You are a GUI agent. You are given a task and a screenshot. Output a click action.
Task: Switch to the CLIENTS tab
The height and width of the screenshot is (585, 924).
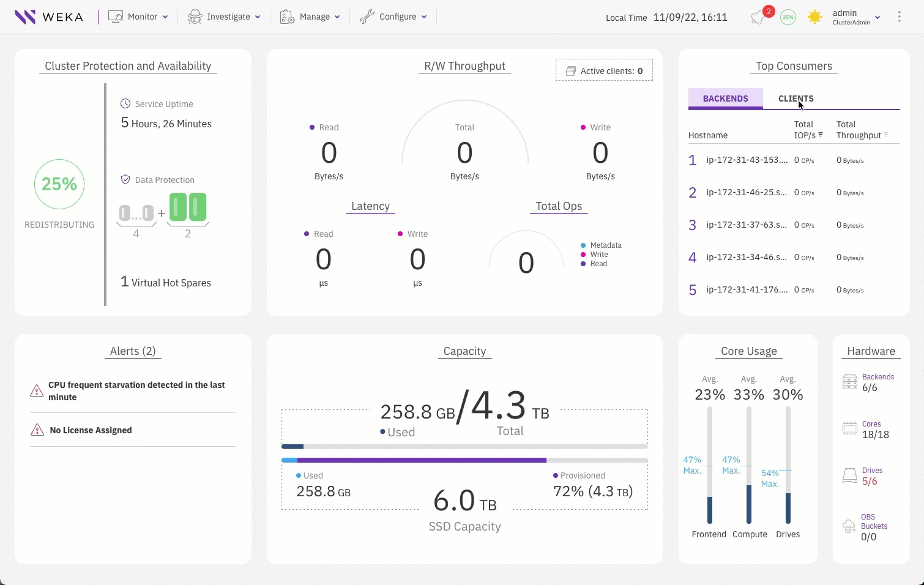tap(795, 99)
